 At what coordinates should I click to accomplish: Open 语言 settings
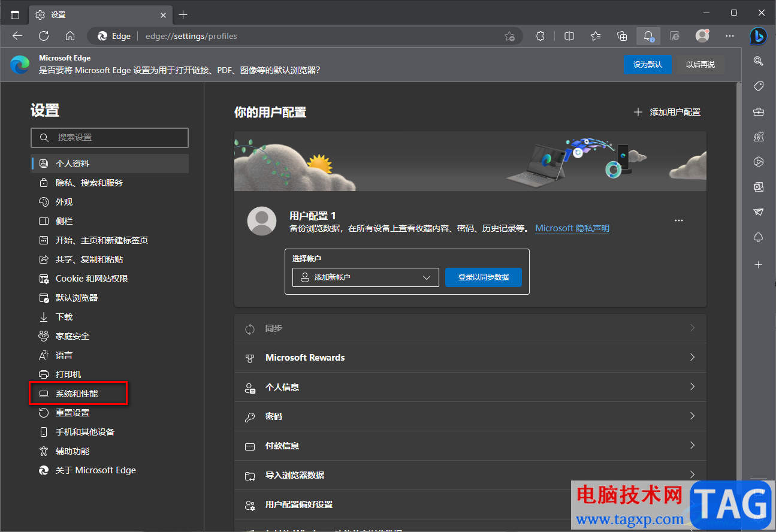tap(110, 355)
